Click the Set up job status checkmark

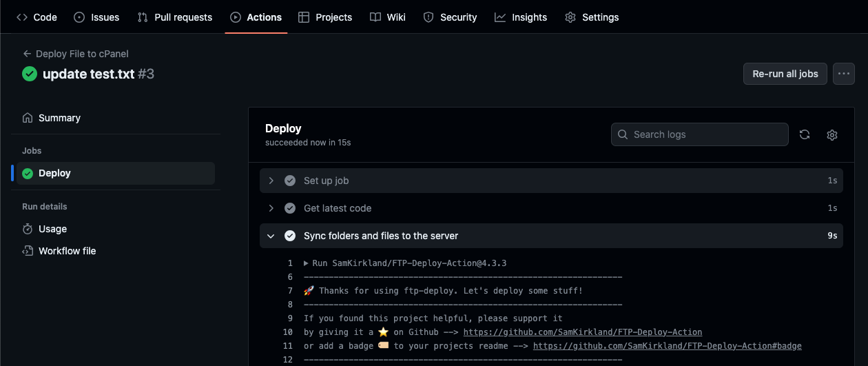coord(290,181)
